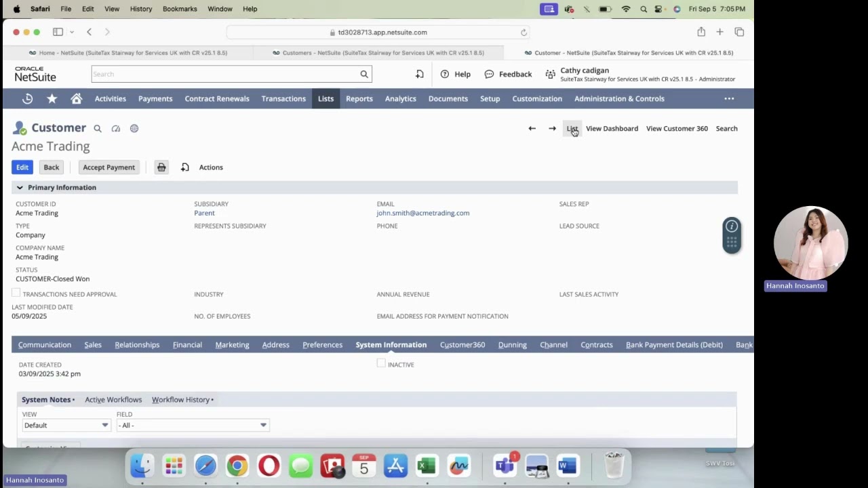Screen dimensions: 868x488
Task: Open the three-dot navigation overflow menu
Action: [x=729, y=99]
